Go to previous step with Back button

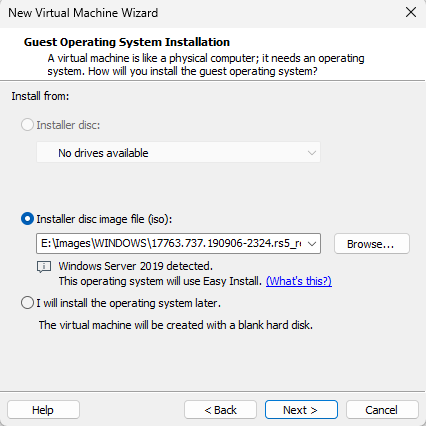[220, 410]
